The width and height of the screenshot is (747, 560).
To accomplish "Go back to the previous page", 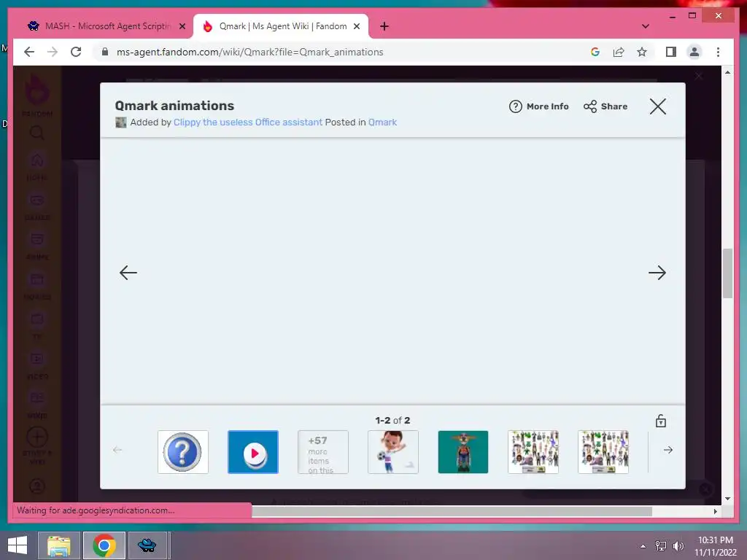I will (29, 52).
